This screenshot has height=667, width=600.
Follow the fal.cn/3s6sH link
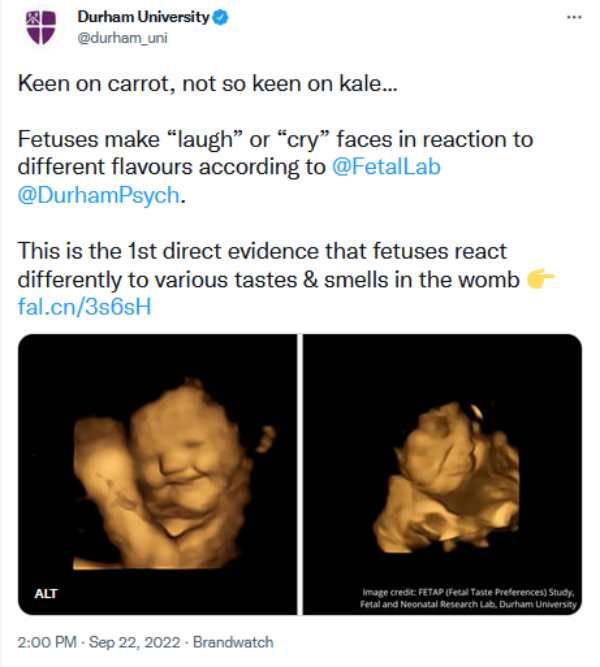pyautogui.click(x=85, y=307)
